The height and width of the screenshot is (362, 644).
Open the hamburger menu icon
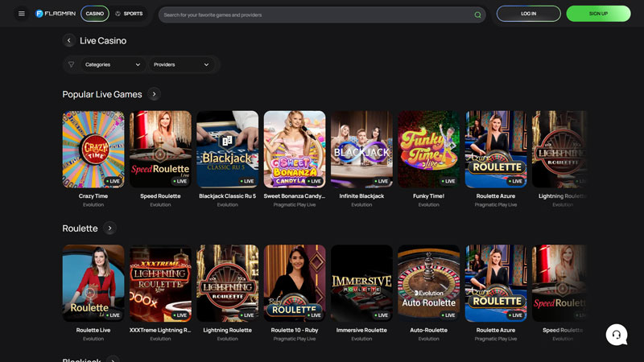click(21, 14)
